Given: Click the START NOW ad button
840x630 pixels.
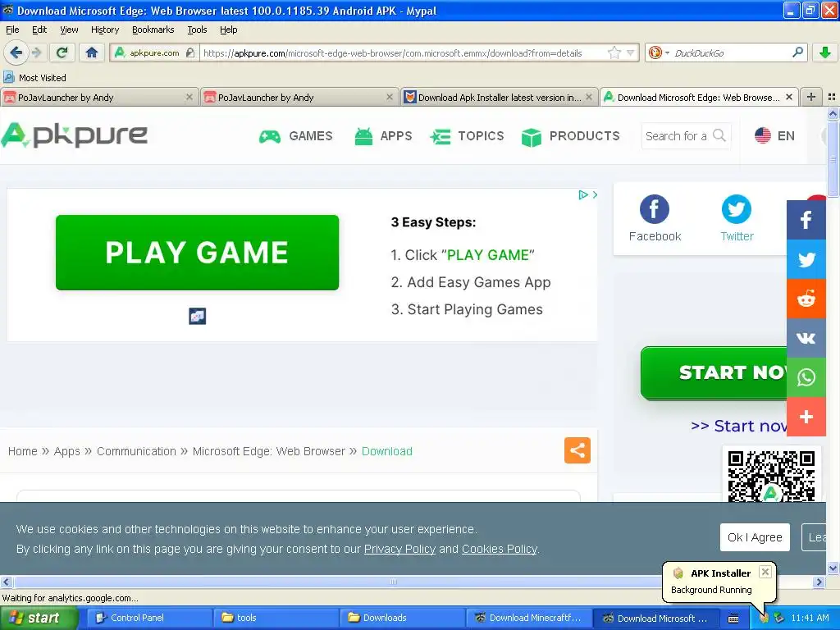Looking at the screenshot, I should point(714,373).
